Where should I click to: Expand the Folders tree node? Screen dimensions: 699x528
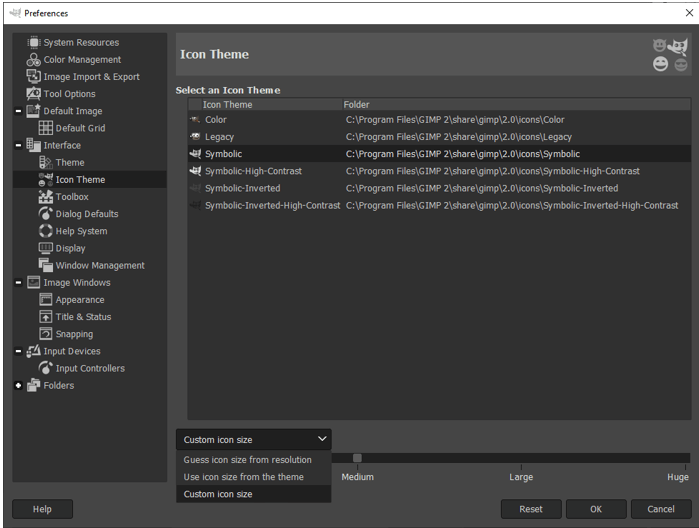click(x=18, y=386)
